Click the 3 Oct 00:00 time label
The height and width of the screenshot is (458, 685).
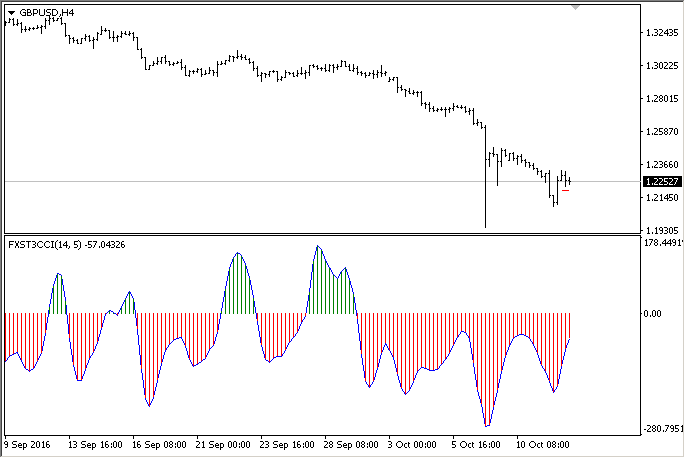[x=412, y=445]
